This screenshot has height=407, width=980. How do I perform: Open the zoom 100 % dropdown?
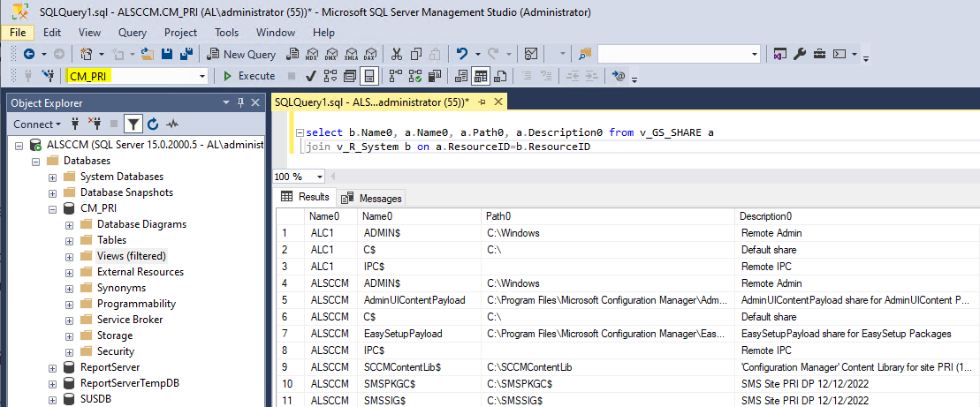click(320, 177)
